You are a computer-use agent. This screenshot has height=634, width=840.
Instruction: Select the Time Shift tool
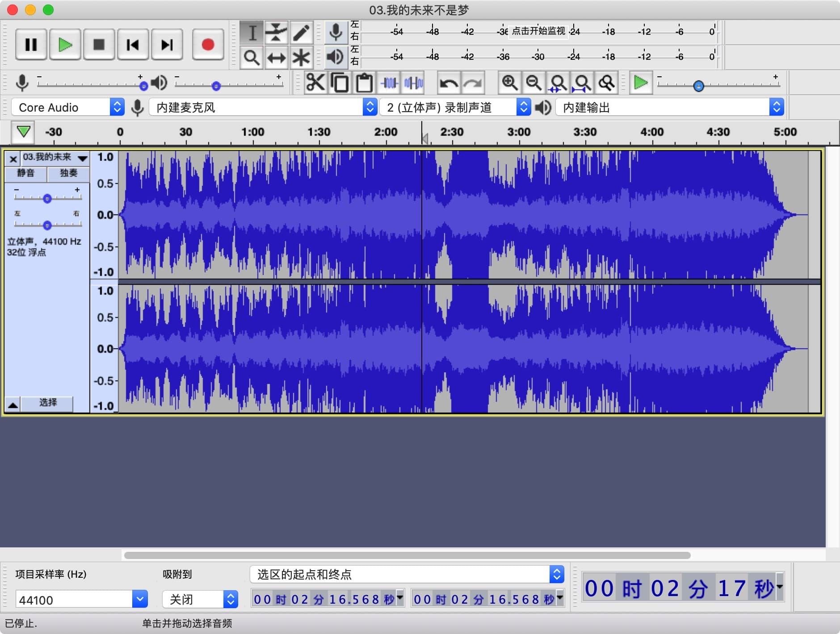(276, 58)
